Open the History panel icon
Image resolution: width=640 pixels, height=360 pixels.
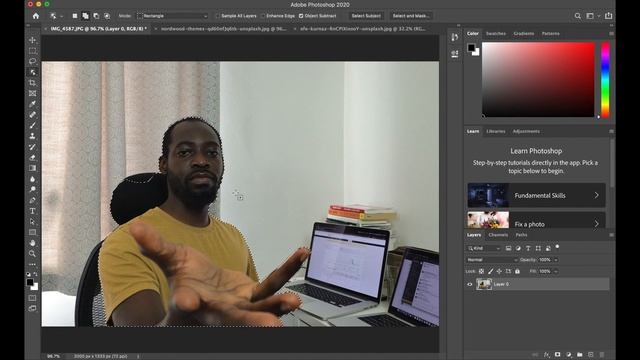pos(455,37)
